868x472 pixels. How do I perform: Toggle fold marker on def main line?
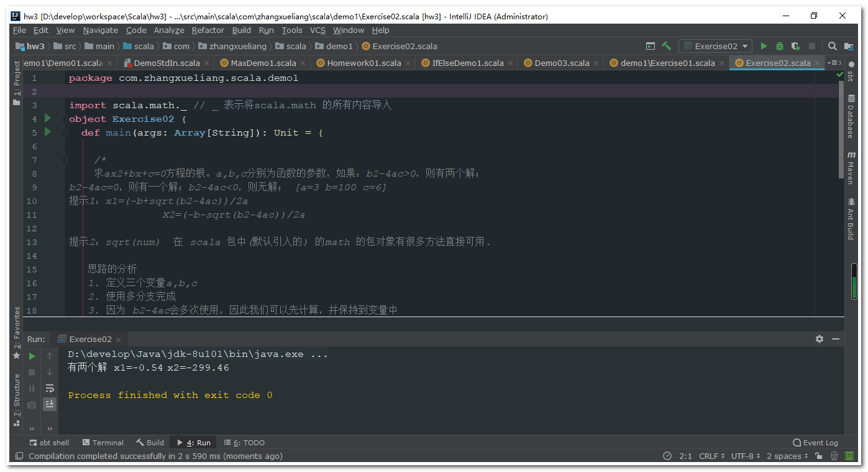coord(64,132)
